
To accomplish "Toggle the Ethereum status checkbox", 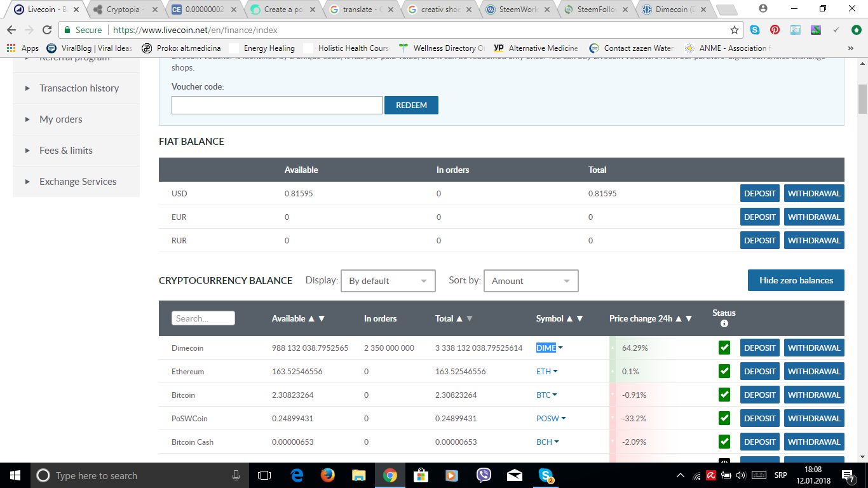I will pos(724,371).
